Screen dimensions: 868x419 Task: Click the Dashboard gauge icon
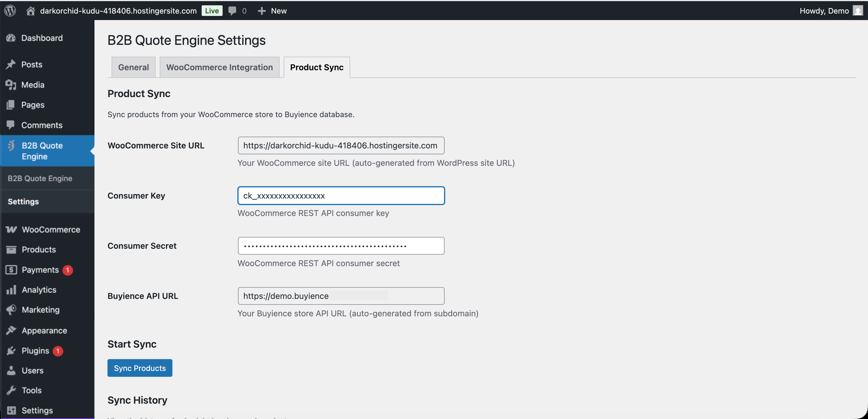click(x=11, y=38)
